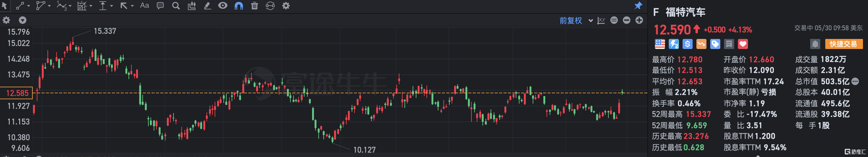Viewport: 868px width, 157px height.
Task: Expand polygon tool dropdown arrow
Action: tap(49, 6)
